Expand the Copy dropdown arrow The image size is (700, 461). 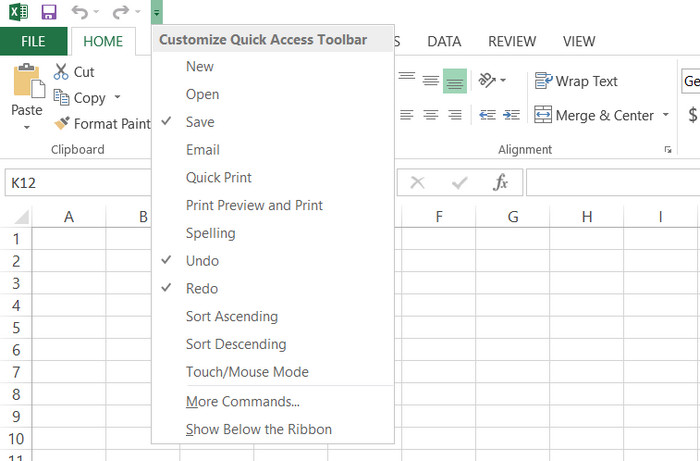[117, 97]
